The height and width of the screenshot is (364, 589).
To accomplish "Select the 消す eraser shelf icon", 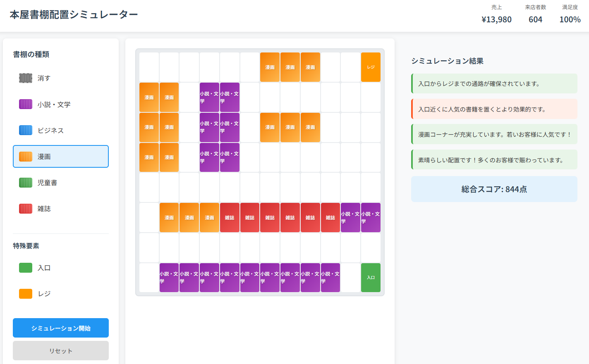I will tap(26, 78).
